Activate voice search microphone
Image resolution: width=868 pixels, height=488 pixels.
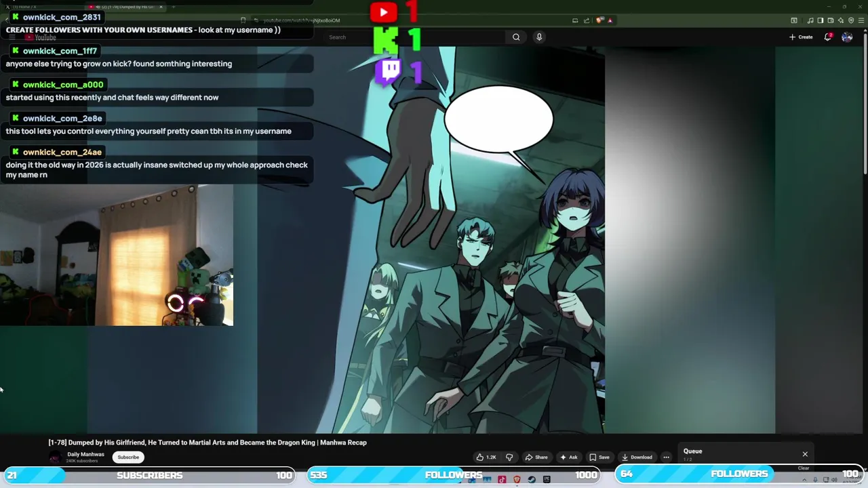point(539,37)
